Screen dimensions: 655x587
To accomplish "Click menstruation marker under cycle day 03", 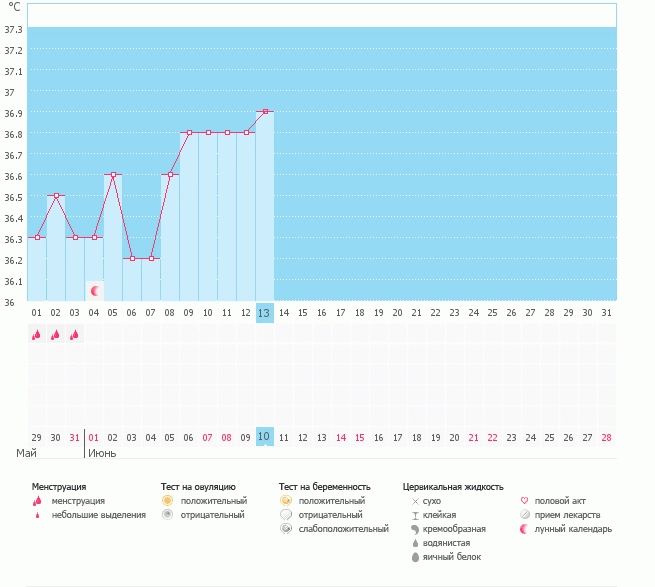I will [74, 335].
